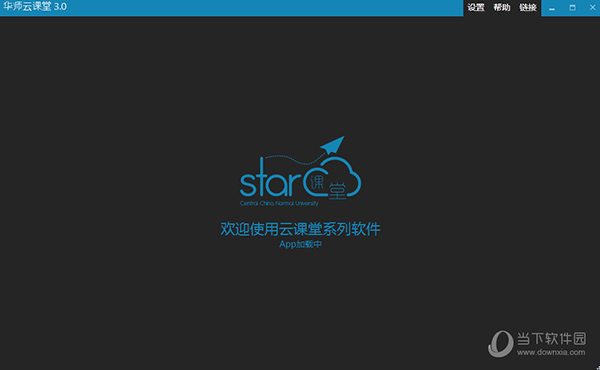
Task: Click the 欢迎使用云课堂系列软件 welcome text
Action: click(300, 229)
